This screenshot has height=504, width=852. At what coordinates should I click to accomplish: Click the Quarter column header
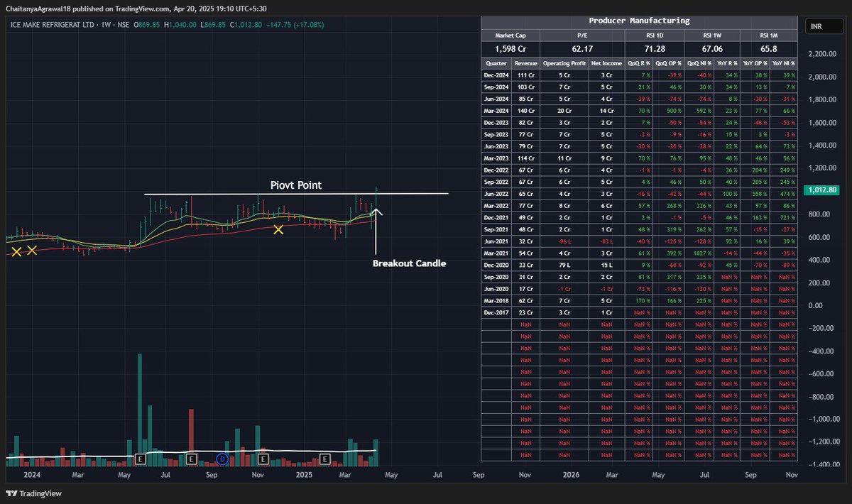496,63
